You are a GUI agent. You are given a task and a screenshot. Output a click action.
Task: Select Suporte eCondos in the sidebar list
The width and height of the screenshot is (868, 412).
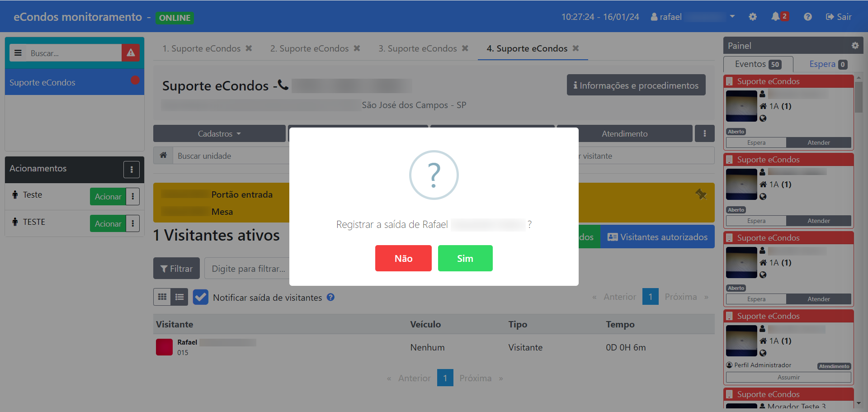75,82
